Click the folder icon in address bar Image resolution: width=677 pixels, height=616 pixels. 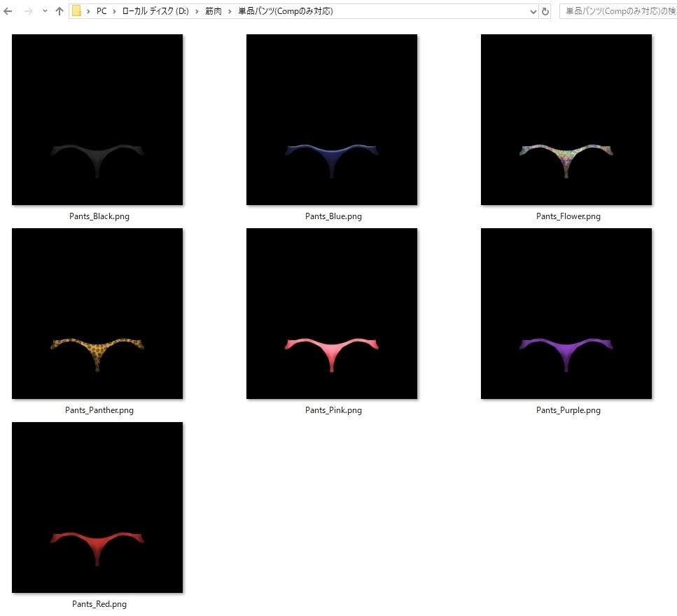(x=76, y=11)
